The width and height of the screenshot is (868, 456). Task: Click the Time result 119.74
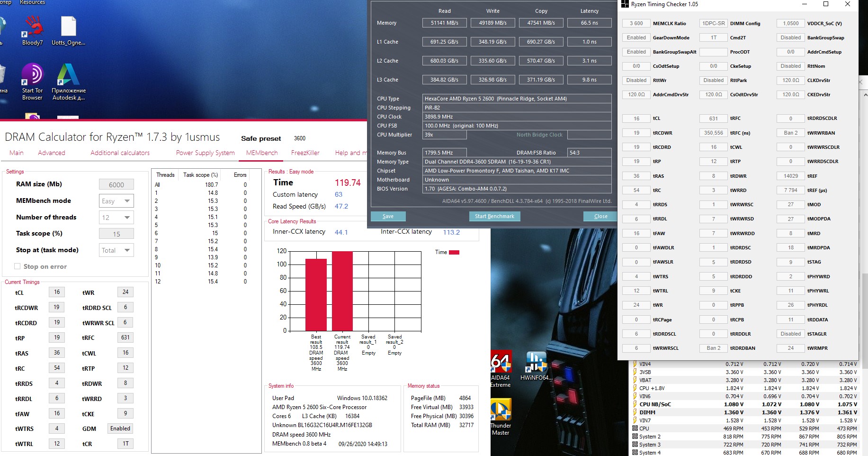[x=348, y=182]
